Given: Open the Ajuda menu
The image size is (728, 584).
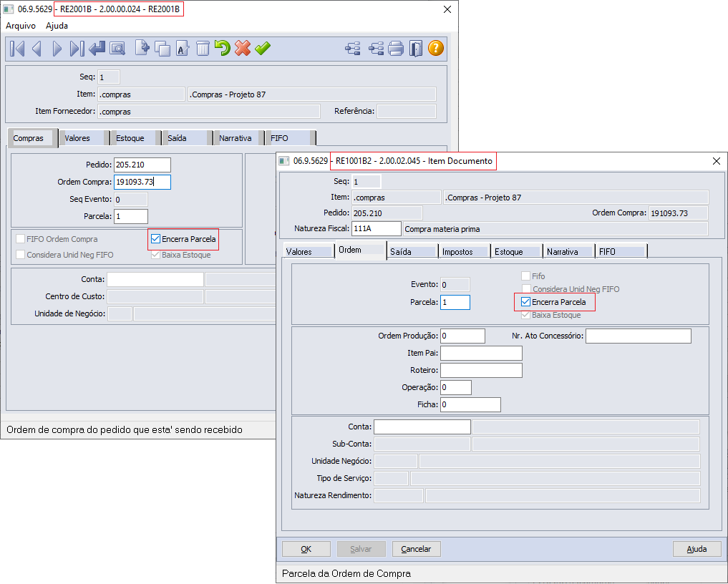Looking at the screenshot, I should [x=57, y=26].
